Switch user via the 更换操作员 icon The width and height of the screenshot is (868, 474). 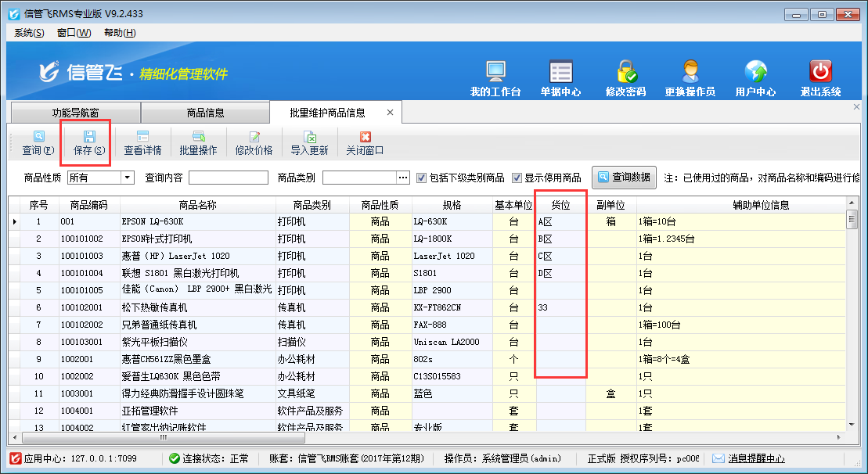pyautogui.click(x=690, y=72)
